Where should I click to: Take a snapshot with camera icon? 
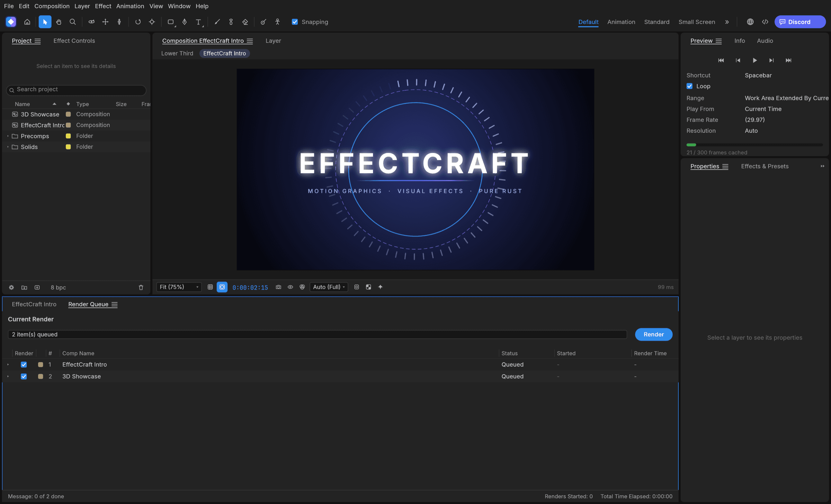(x=278, y=287)
